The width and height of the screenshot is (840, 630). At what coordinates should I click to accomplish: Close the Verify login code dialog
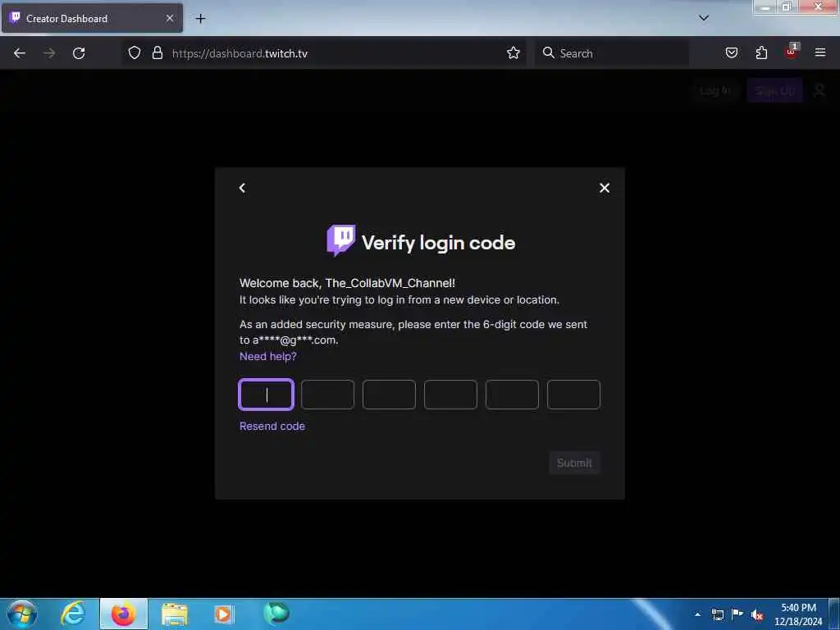coord(605,188)
